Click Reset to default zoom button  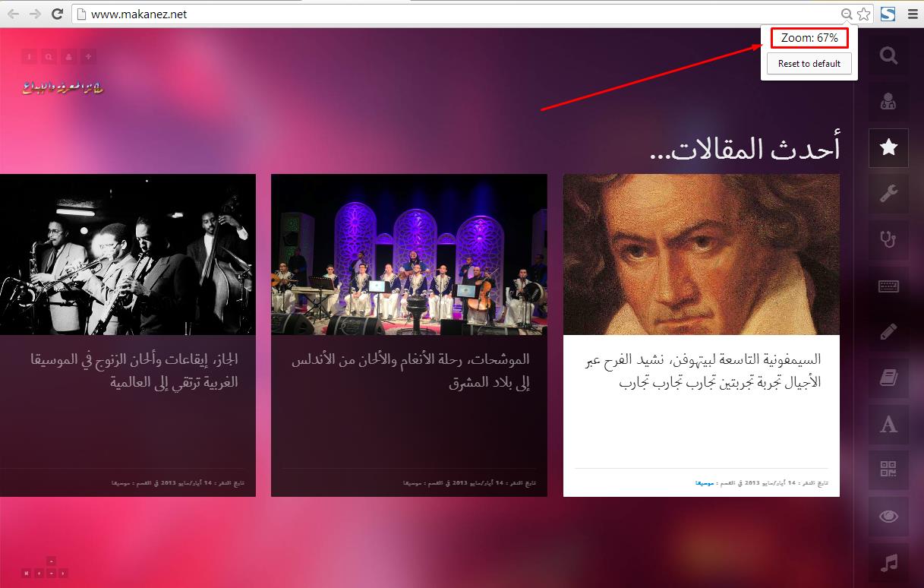809,64
